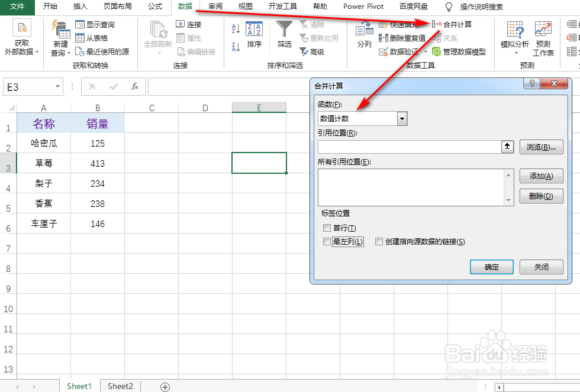Screen dimensions: 580x392
Task: Enable the 最左列 (Left column) checkbox
Action: point(327,242)
